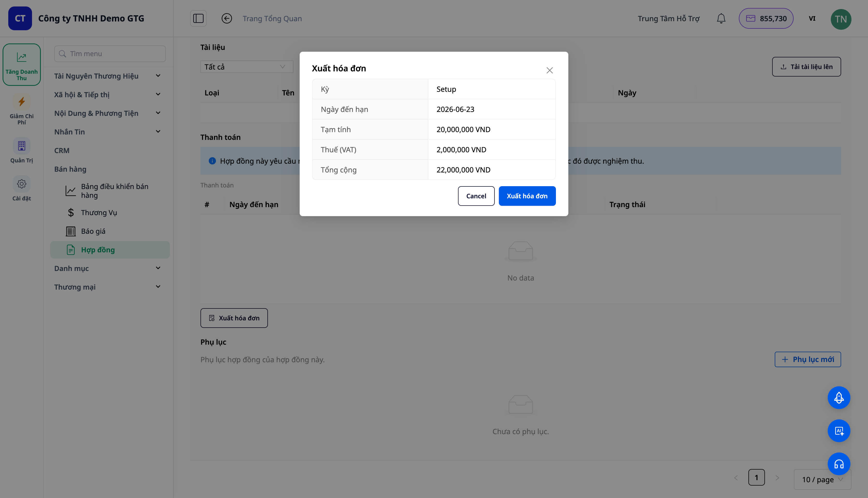The height and width of the screenshot is (498, 868).
Task: Open the AI assistant floating button
Action: 839,431
